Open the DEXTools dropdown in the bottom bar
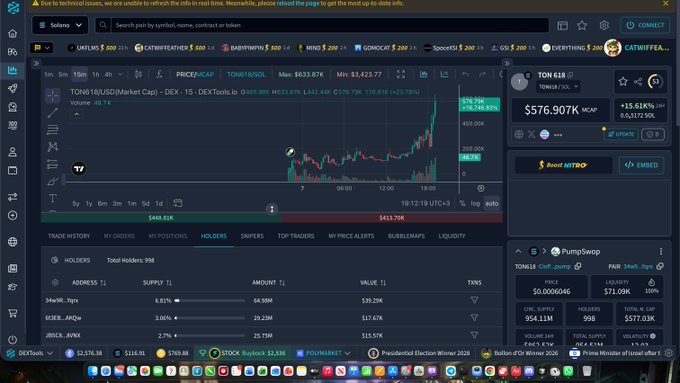 click(30, 353)
